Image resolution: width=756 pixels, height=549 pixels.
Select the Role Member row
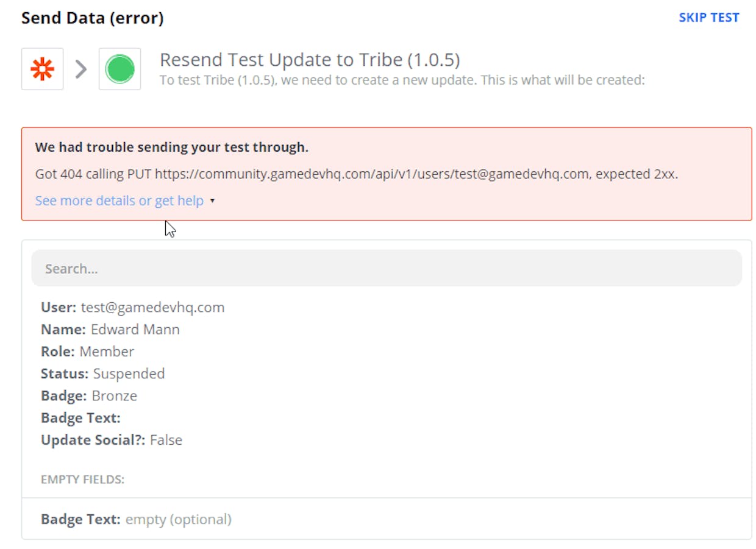click(87, 352)
